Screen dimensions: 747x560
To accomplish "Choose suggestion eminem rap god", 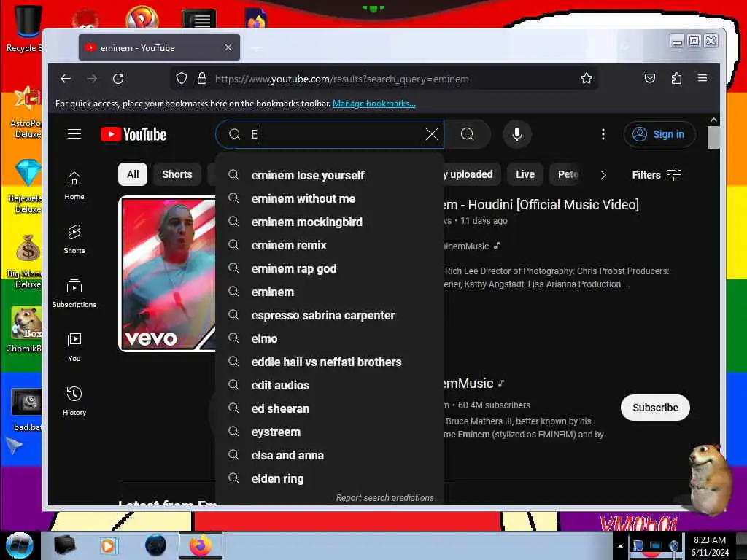I will coord(330,268).
